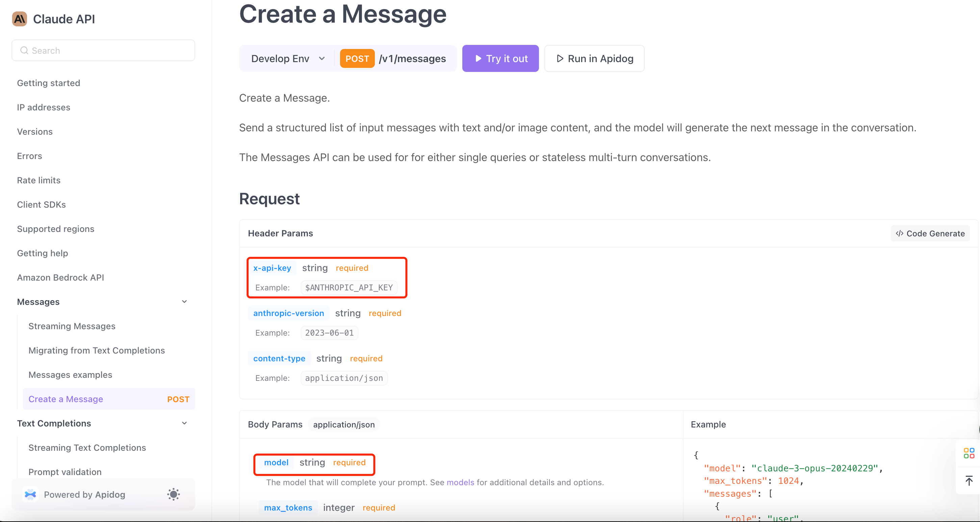The image size is (980, 522).
Task: Toggle dark mode with the sun icon
Action: click(173, 494)
